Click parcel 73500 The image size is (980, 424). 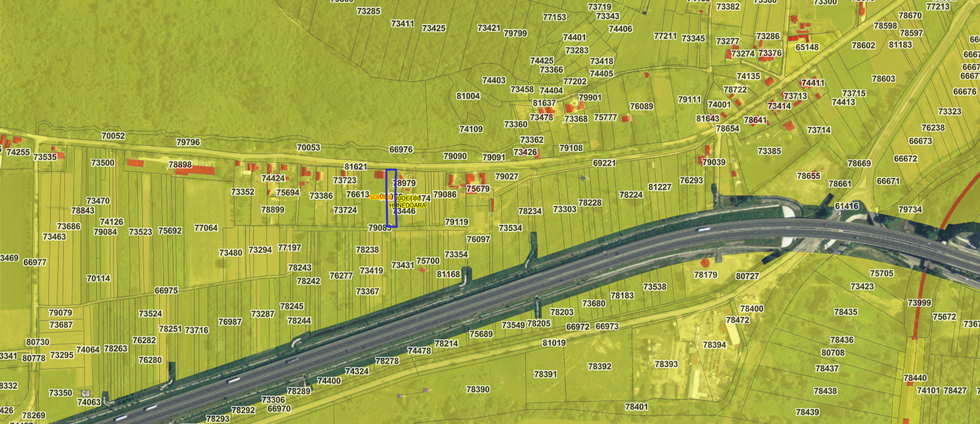pos(102,163)
